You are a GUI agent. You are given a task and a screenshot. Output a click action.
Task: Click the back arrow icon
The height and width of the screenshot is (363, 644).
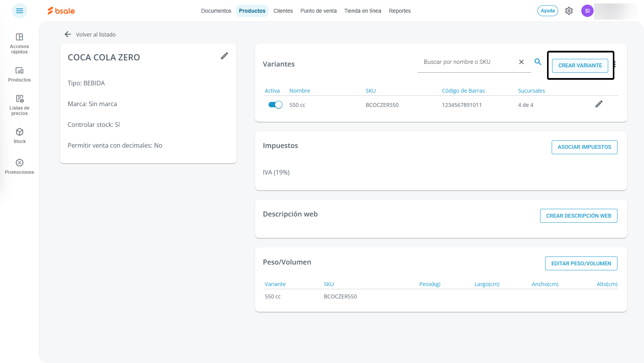click(x=68, y=34)
